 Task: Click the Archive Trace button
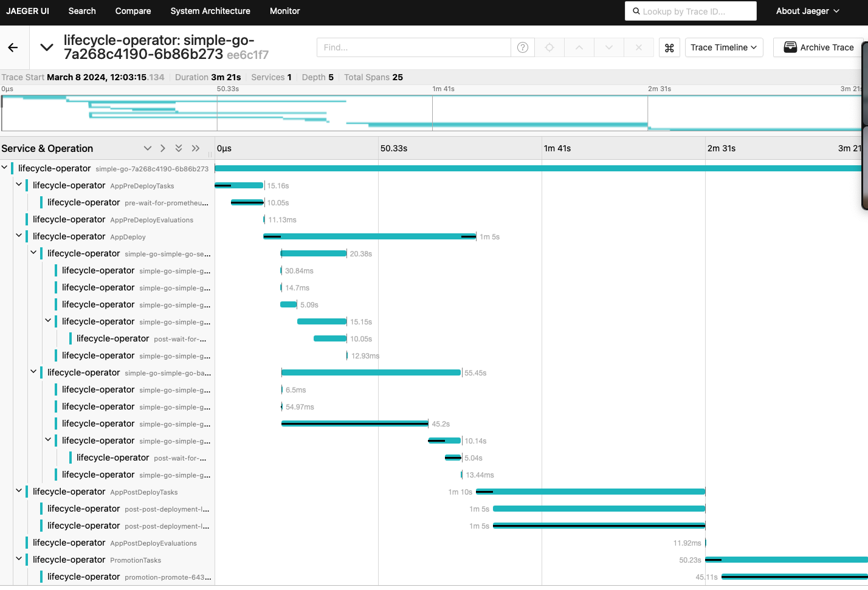819,47
